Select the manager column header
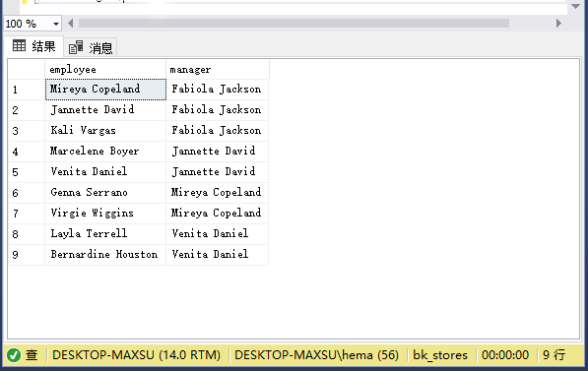The height and width of the screenshot is (371, 588). pyautogui.click(x=217, y=69)
